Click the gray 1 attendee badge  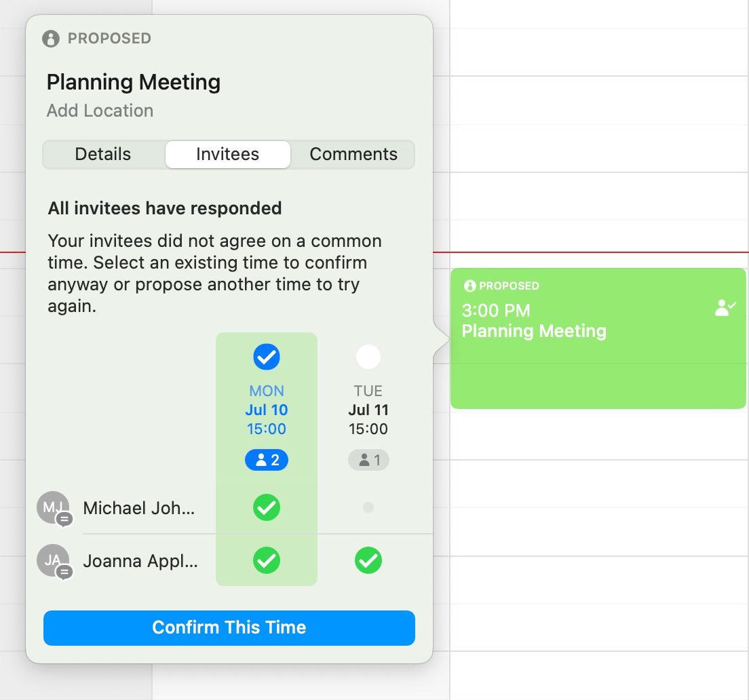(368, 460)
